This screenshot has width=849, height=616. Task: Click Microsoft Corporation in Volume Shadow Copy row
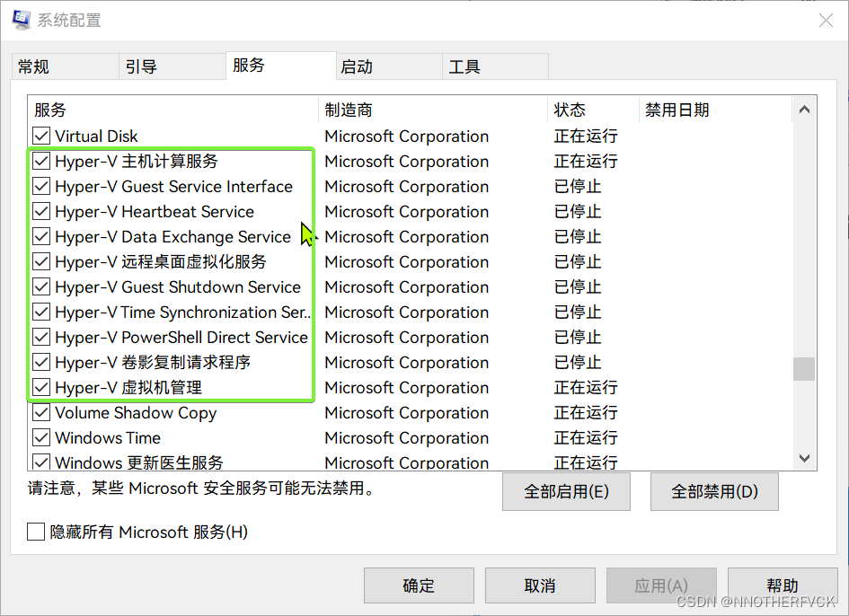(407, 413)
